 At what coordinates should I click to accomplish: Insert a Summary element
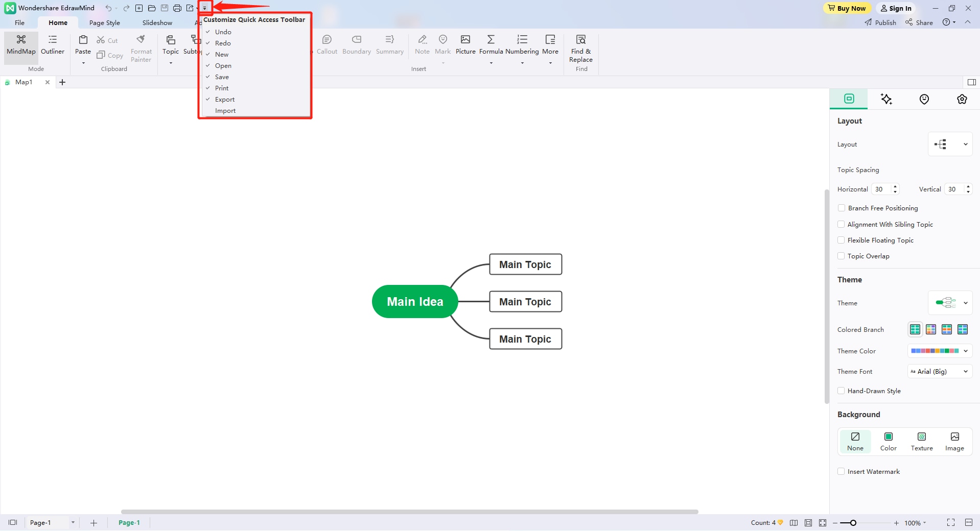390,45
